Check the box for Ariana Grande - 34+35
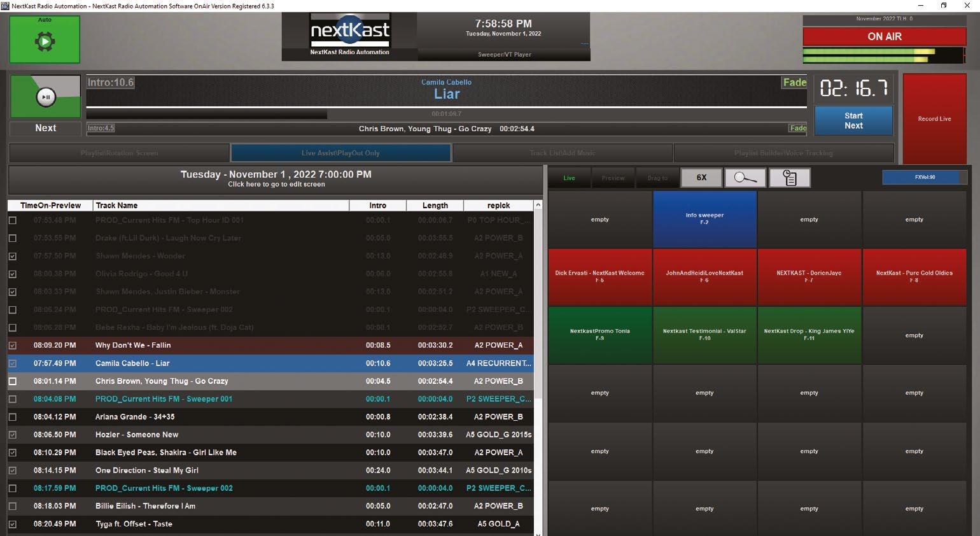Image resolution: width=980 pixels, height=536 pixels. [x=13, y=417]
